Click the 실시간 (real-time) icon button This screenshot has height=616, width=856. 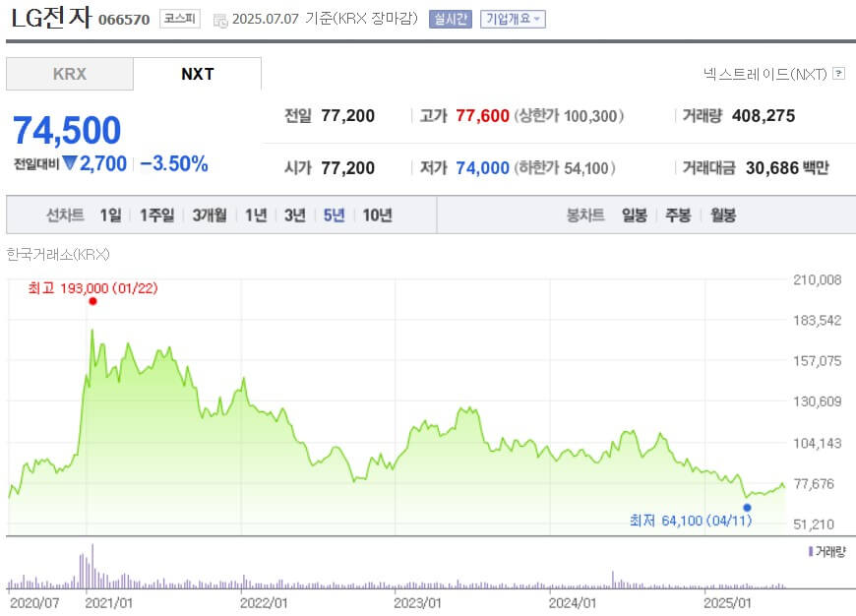pyautogui.click(x=450, y=18)
